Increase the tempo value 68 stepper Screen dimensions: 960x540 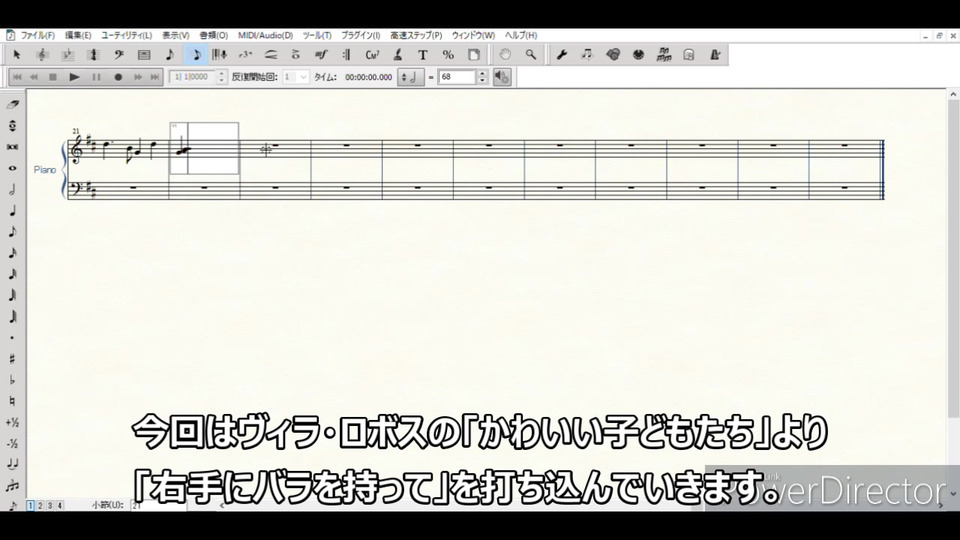[x=482, y=73]
